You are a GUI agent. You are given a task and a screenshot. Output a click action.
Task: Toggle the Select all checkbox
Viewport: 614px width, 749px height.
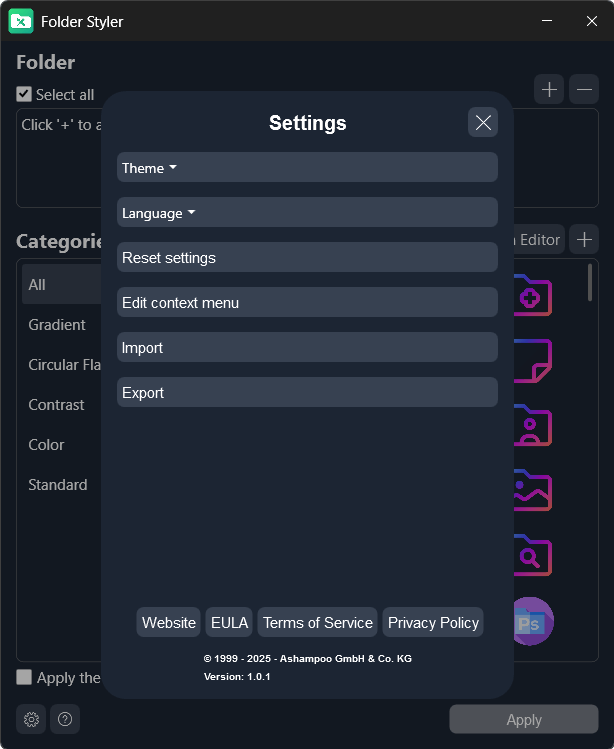click(25, 94)
